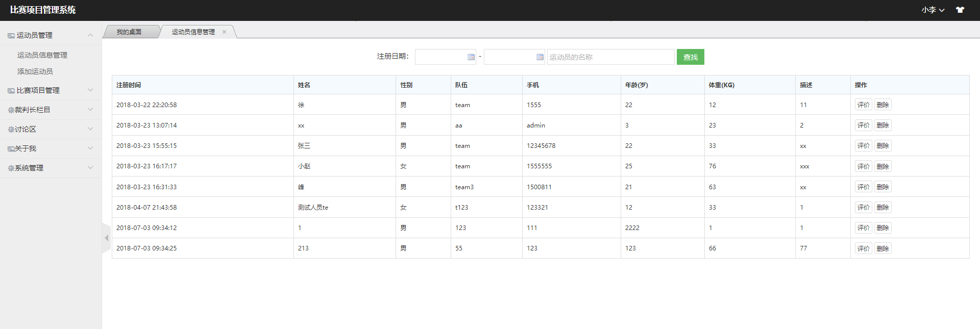Click the 注册时间 column header
Viewport: 980px width, 329px height.
(203, 85)
